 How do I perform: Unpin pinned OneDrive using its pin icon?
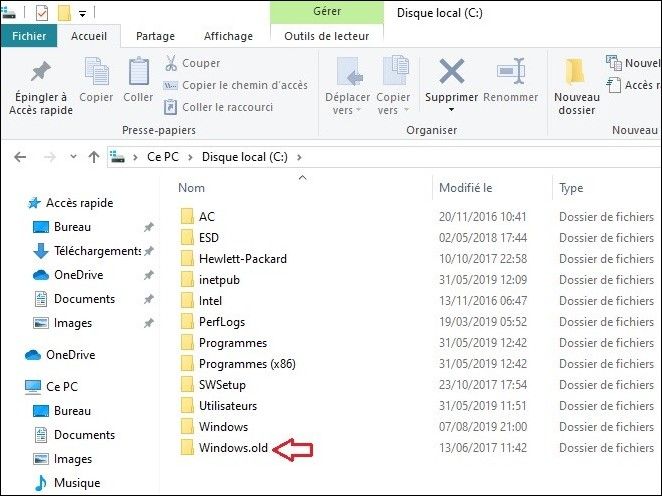149,275
